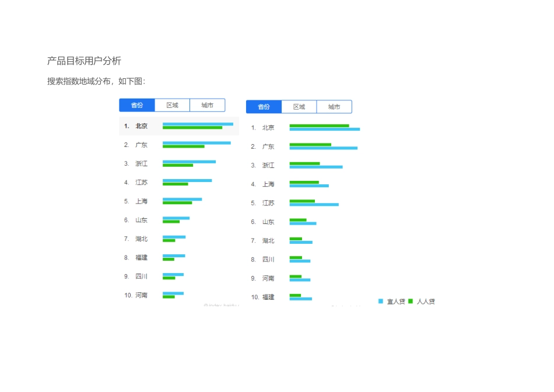This screenshot has width=554, height=392.
Task: Select the 省份 tab on right chart
Action: point(264,107)
